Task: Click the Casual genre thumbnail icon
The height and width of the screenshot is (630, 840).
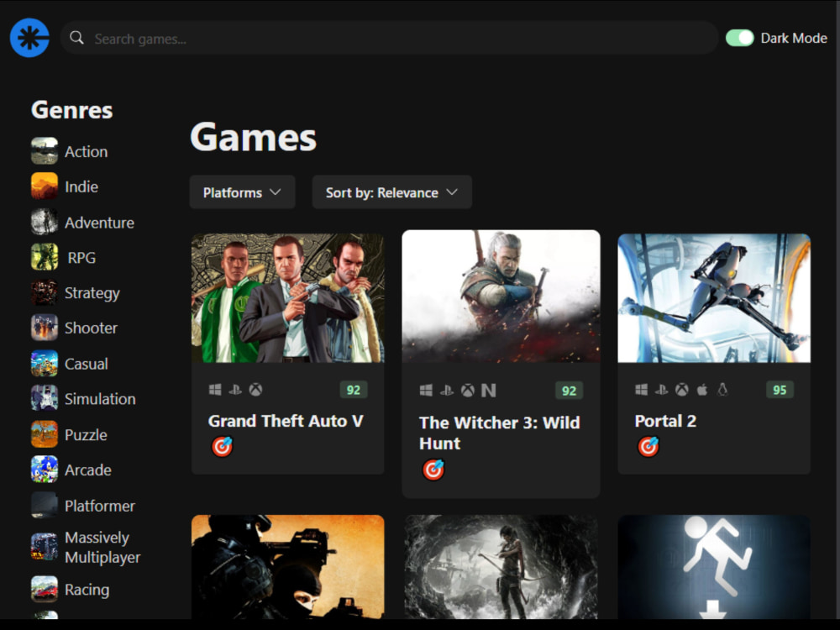Action: point(45,363)
